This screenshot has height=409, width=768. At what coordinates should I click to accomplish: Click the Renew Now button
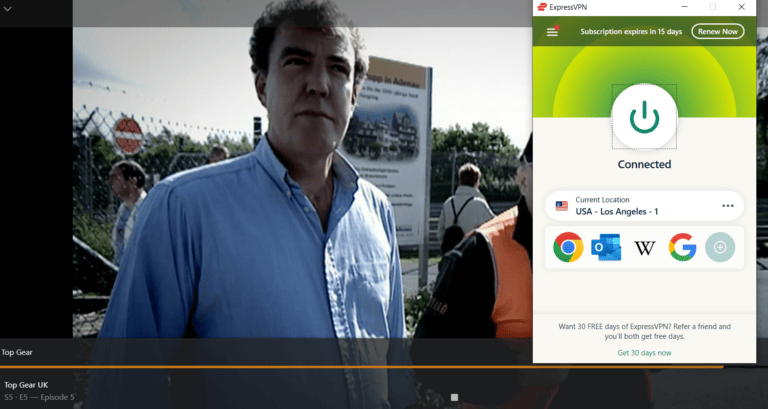[x=718, y=32]
